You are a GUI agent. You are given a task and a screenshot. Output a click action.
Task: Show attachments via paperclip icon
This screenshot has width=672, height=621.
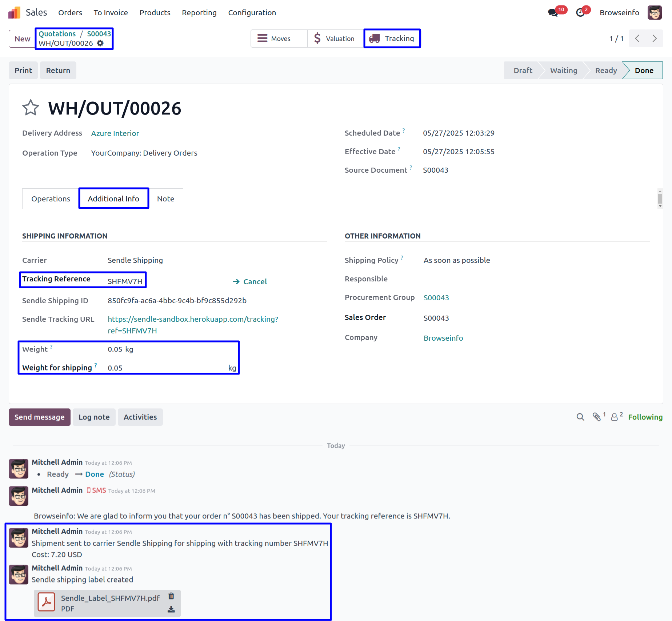(596, 417)
